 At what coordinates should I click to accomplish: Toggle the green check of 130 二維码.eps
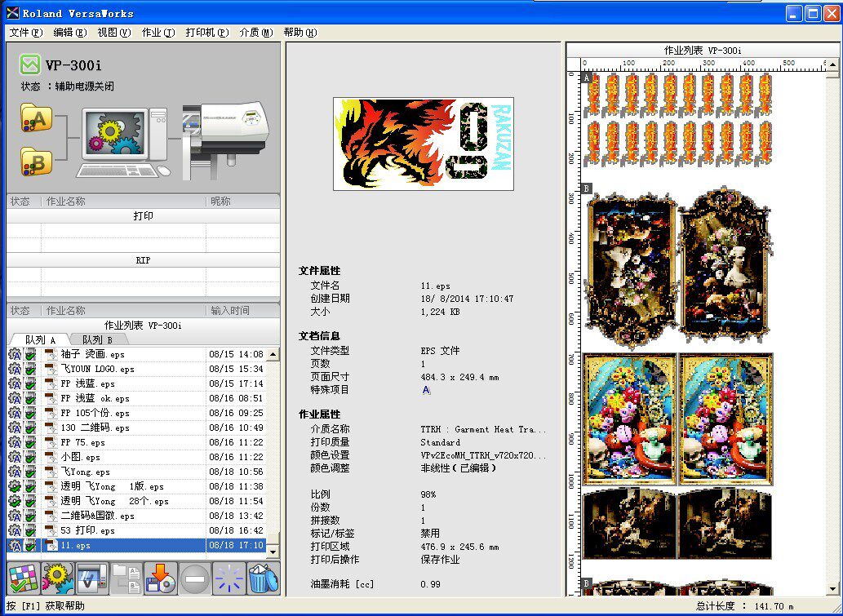[31, 428]
